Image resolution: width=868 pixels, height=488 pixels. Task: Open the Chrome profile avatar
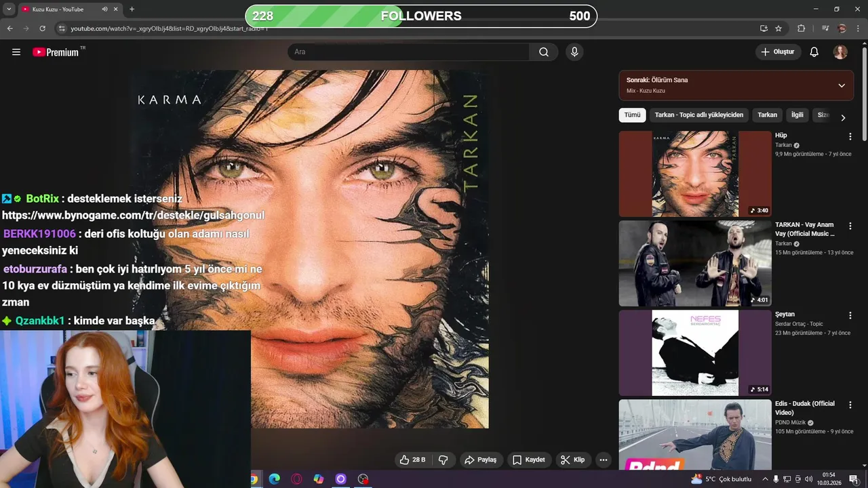pyautogui.click(x=842, y=28)
